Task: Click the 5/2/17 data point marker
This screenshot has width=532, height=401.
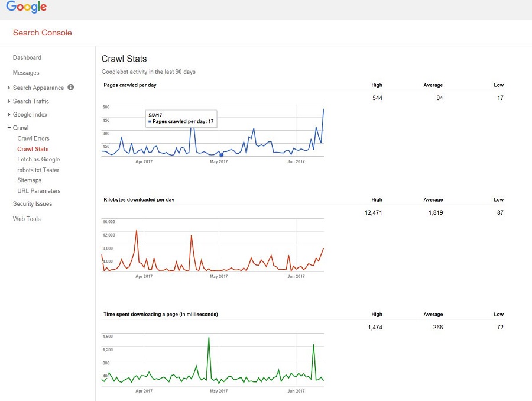Action: coord(221,155)
